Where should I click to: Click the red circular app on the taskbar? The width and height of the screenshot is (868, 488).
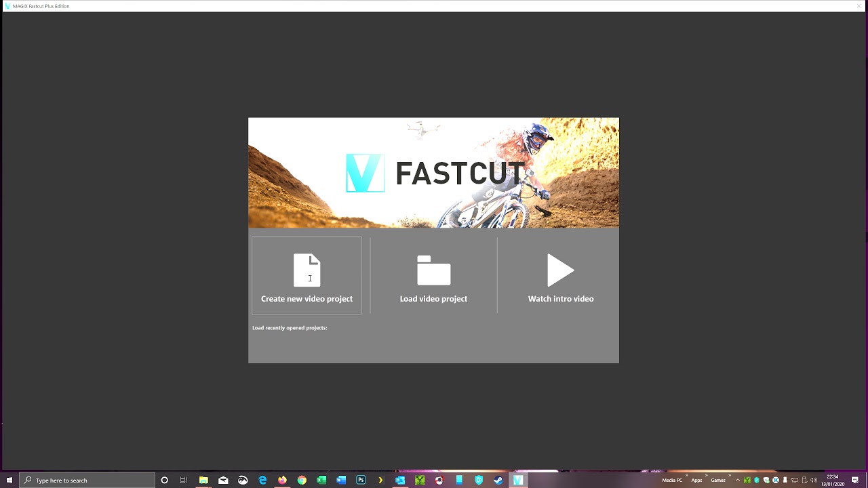(x=439, y=480)
